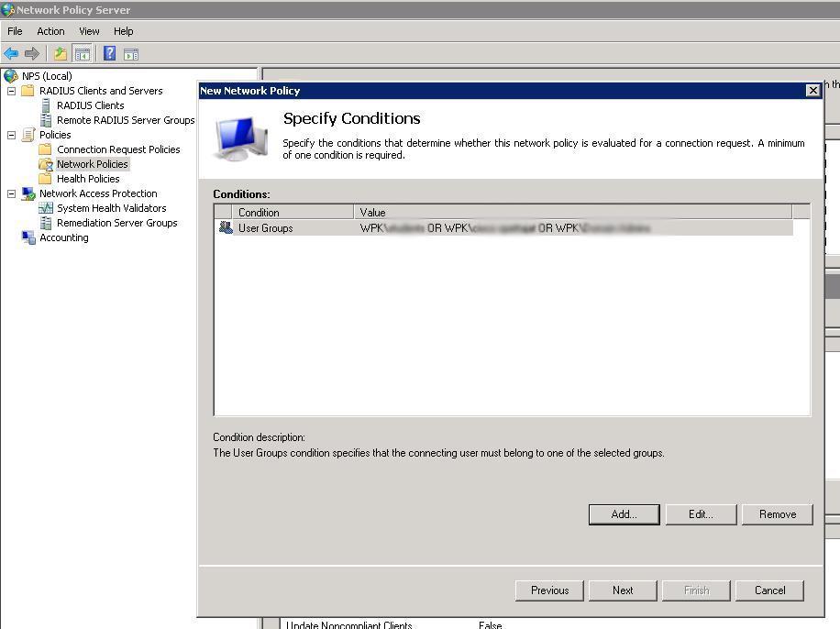Select RADIUS Clients and Servers in tree
Viewport: 840px width, 629px height.
pos(101,91)
